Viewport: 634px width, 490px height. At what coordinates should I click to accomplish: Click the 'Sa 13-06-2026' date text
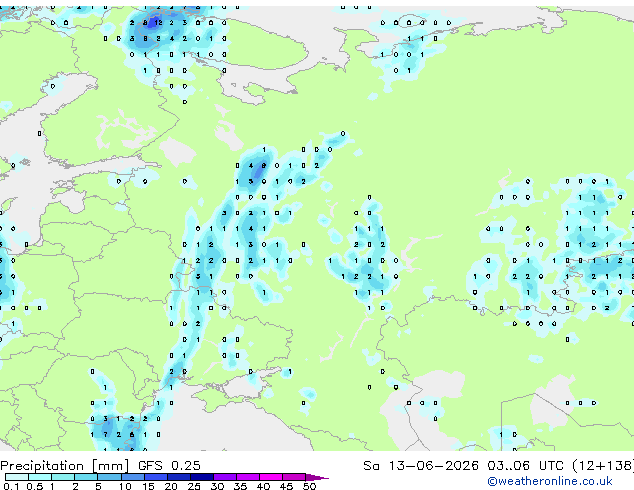[421, 466]
